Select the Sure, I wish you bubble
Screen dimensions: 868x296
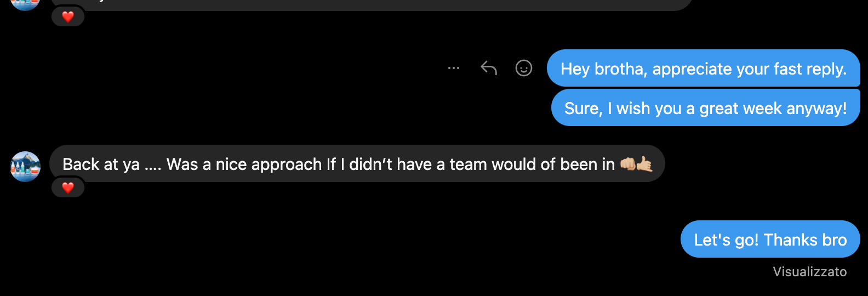(x=705, y=108)
